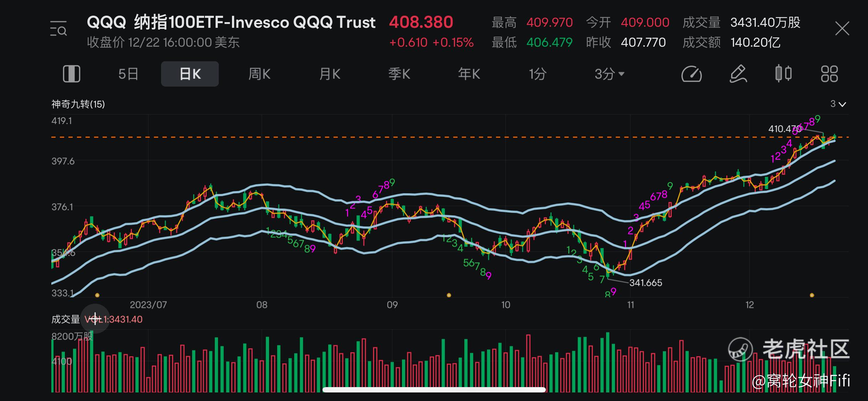
Task: Open the speed gauge indicator icon
Action: pyautogui.click(x=691, y=74)
